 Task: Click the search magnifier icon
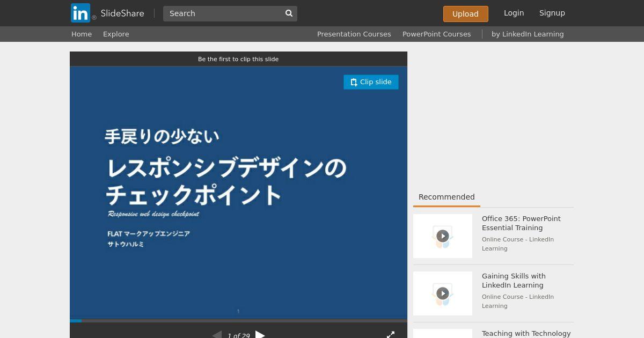(x=289, y=13)
